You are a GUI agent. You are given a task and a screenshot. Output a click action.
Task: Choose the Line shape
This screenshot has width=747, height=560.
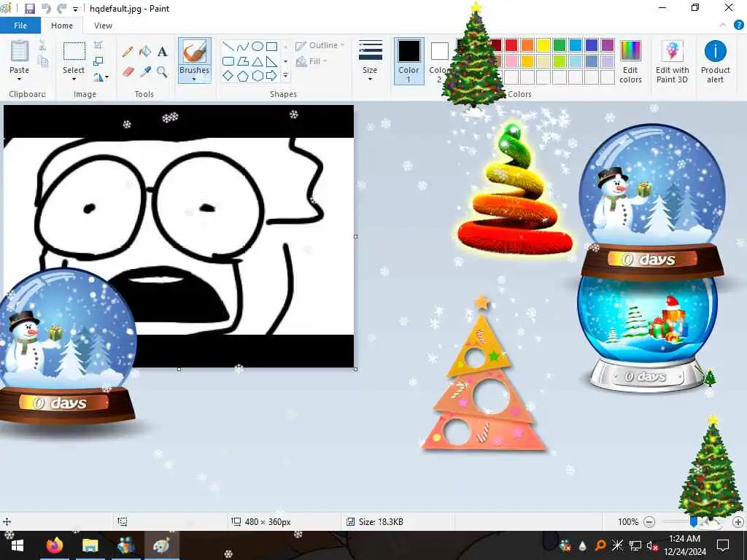tap(228, 46)
